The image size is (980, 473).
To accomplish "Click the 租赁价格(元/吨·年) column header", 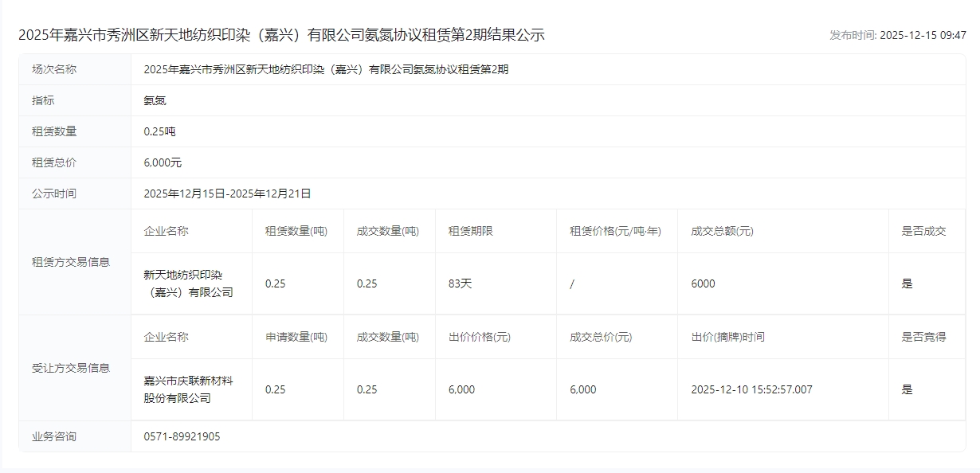I will click(x=615, y=231).
